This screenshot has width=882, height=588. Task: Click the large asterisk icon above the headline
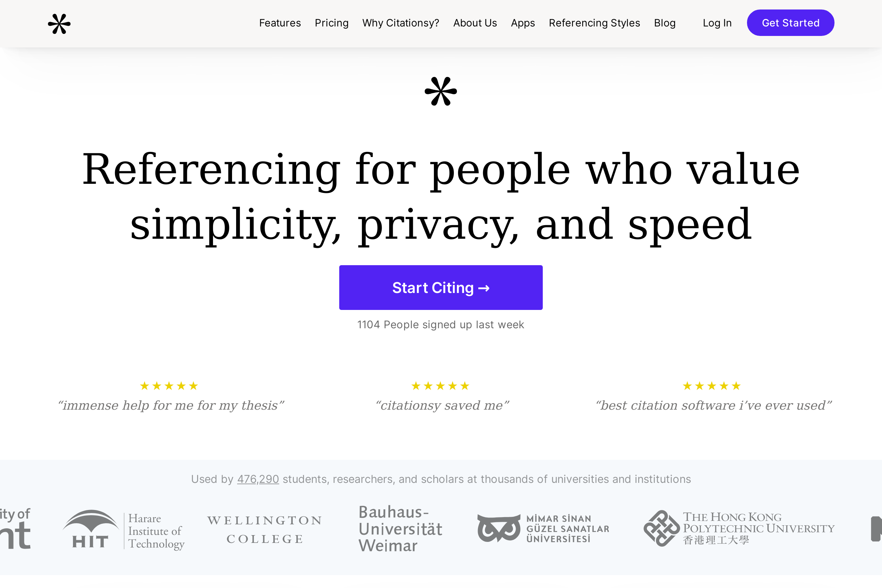pos(441,91)
